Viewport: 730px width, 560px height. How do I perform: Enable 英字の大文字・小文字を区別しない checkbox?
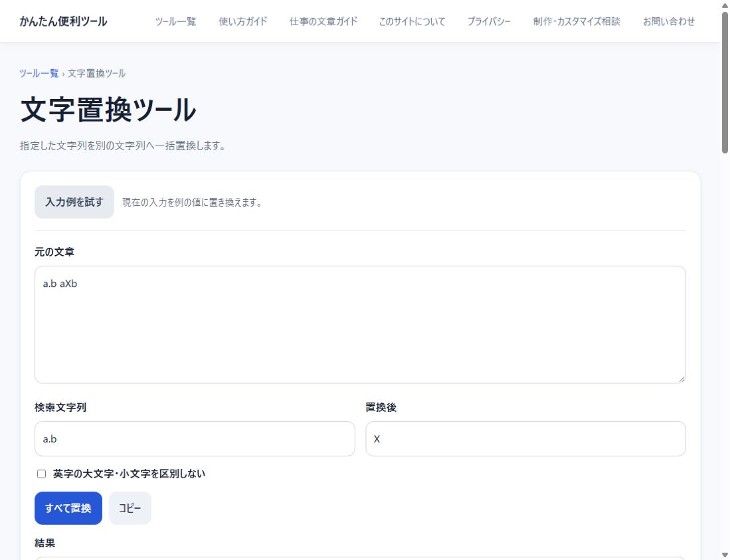(x=41, y=474)
